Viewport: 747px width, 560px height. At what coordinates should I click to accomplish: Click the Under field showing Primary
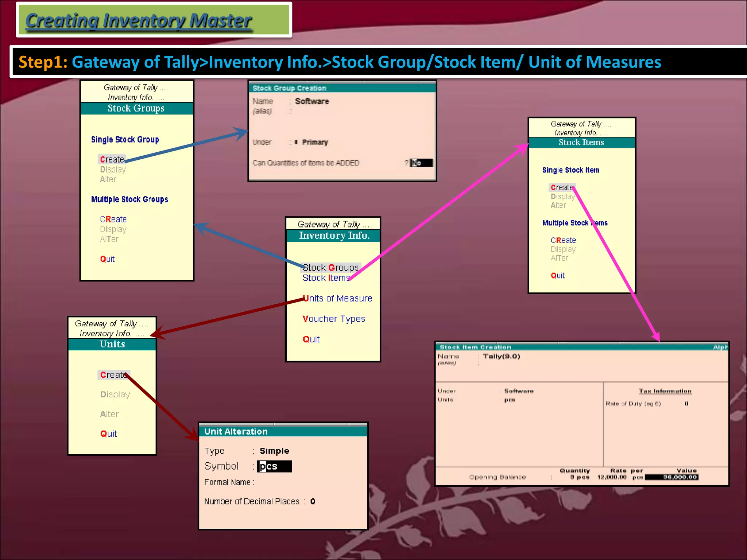click(x=315, y=142)
